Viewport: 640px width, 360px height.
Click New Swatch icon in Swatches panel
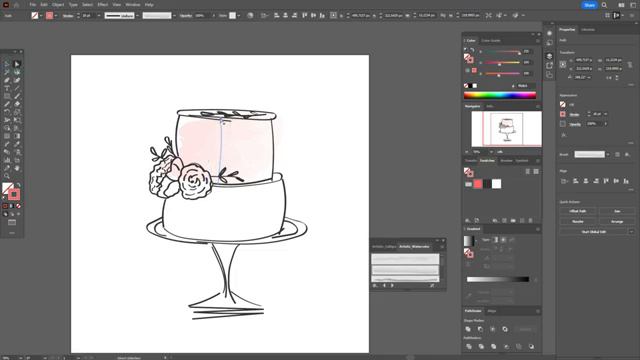(522, 220)
